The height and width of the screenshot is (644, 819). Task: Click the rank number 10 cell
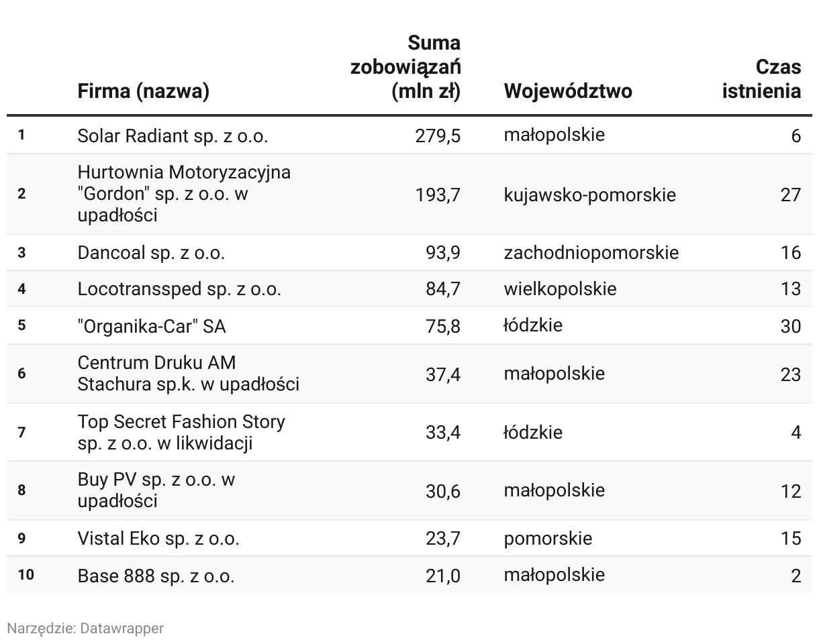point(26,575)
